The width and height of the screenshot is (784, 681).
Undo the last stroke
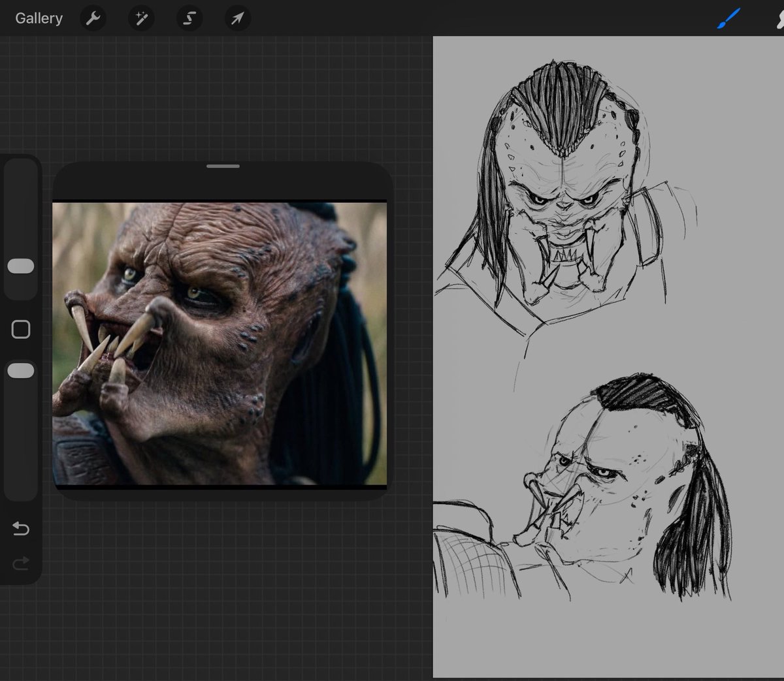pos(21,528)
